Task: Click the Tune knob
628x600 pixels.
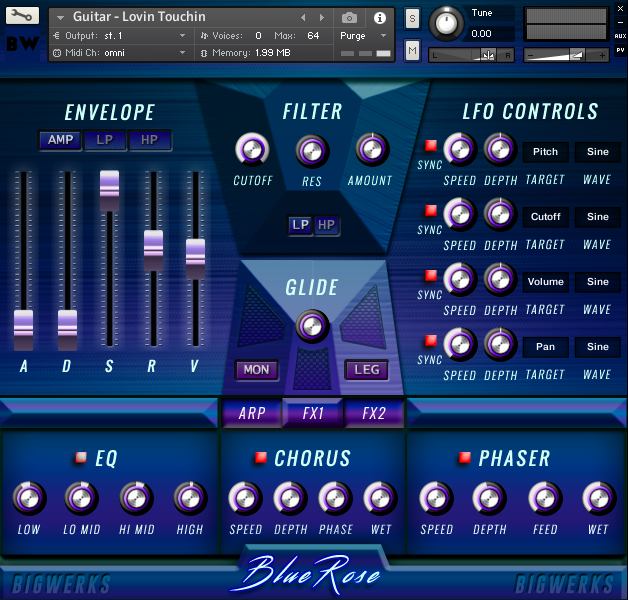Action: click(446, 24)
